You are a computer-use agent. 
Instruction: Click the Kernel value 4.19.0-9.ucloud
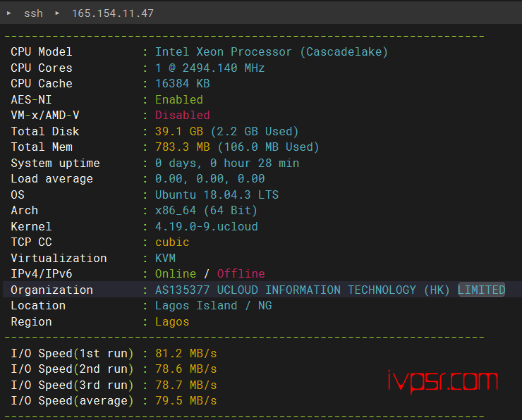point(207,226)
